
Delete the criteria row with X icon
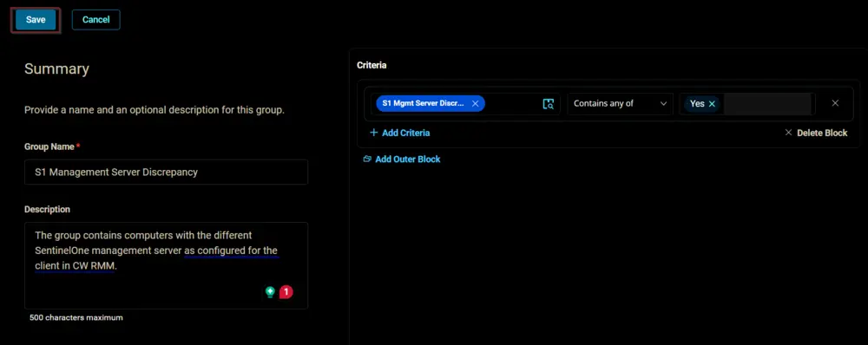835,103
